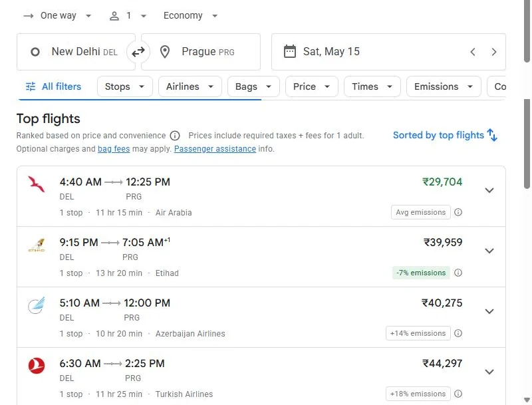The width and height of the screenshot is (532, 405).
Task: Expand the Azerbaijan Airlines flight details chevron
Action: point(489,311)
